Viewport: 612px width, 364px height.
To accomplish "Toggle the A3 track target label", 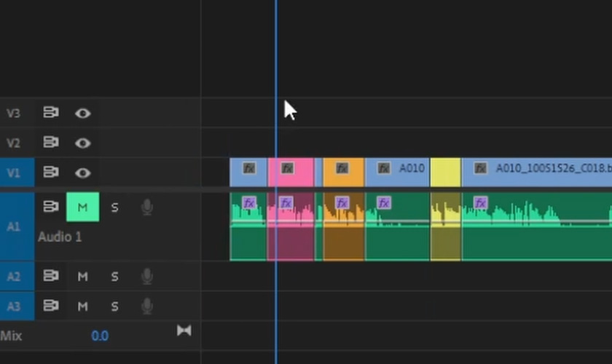I will coord(17,306).
